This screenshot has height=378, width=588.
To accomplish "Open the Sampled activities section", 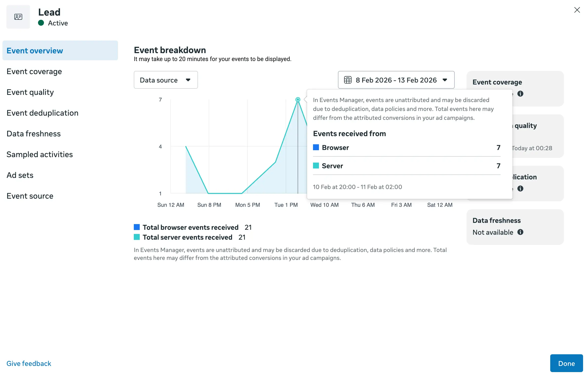I will coord(40,154).
